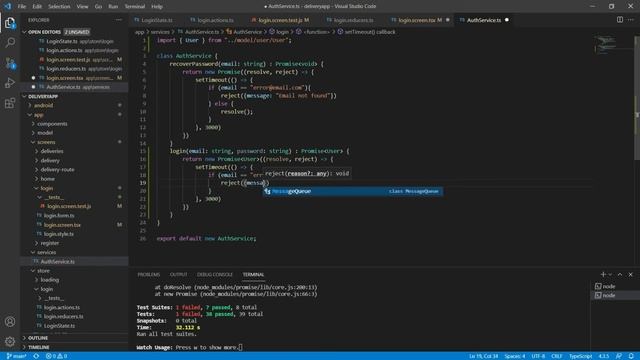Open notifications bell in status bar
Image resolution: width=640 pixels, height=360 pixels.
(631, 356)
